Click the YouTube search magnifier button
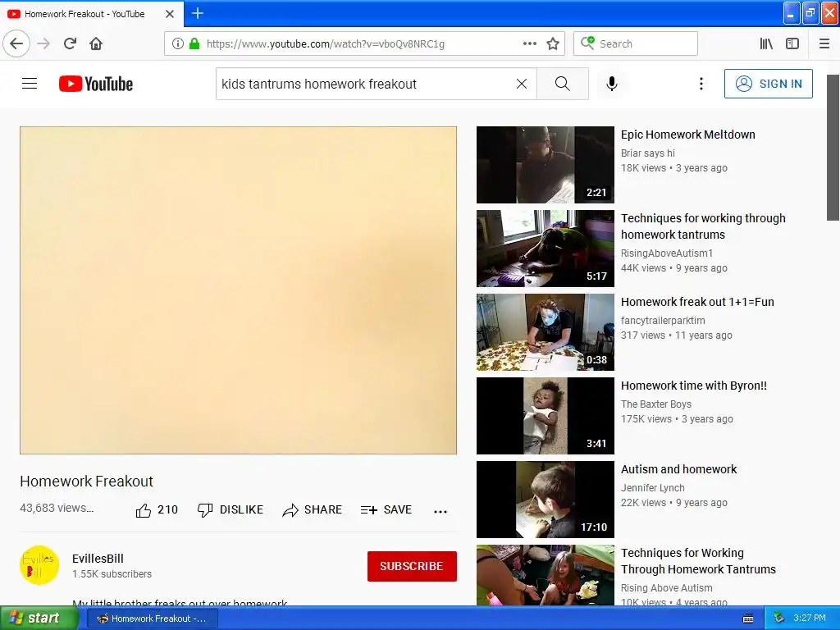The height and width of the screenshot is (630, 840). [x=563, y=84]
